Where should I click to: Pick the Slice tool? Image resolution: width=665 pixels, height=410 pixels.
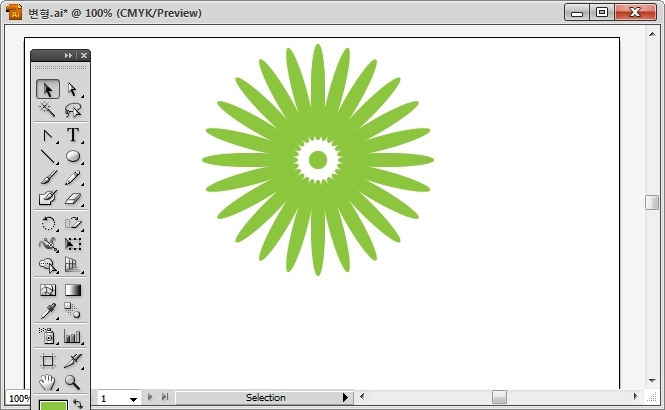[73, 361]
